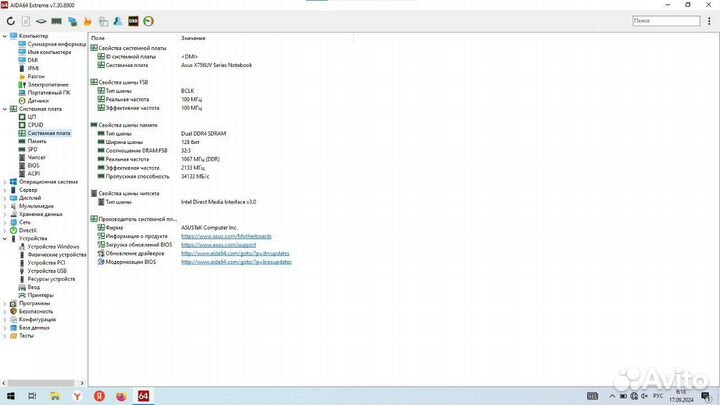Expand the Операционная система tree node

click(4, 181)
